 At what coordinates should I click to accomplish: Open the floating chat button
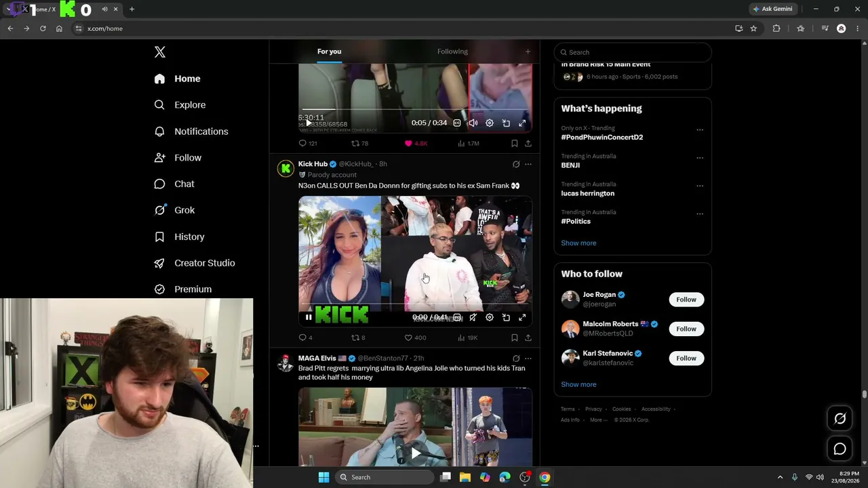[x=840, y=449]
